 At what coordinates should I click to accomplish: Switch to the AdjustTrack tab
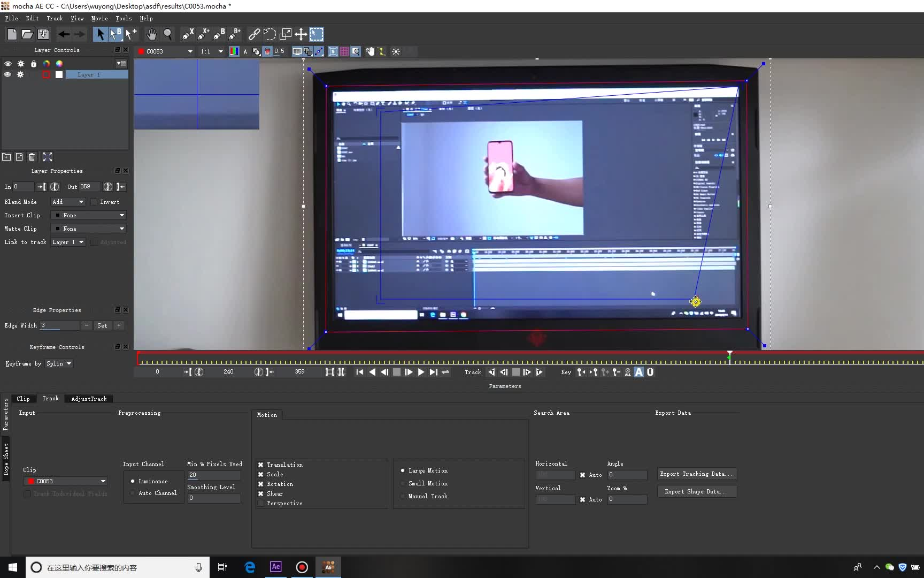pos(89,399)
